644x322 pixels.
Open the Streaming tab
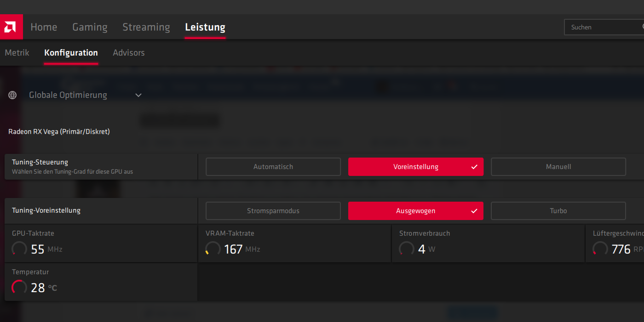[146, 27]
